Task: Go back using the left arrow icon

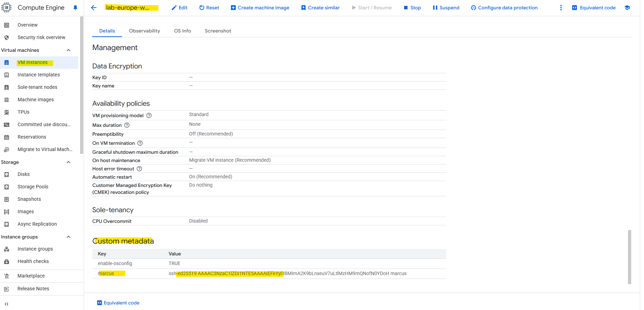Action: tap(94, 8)
